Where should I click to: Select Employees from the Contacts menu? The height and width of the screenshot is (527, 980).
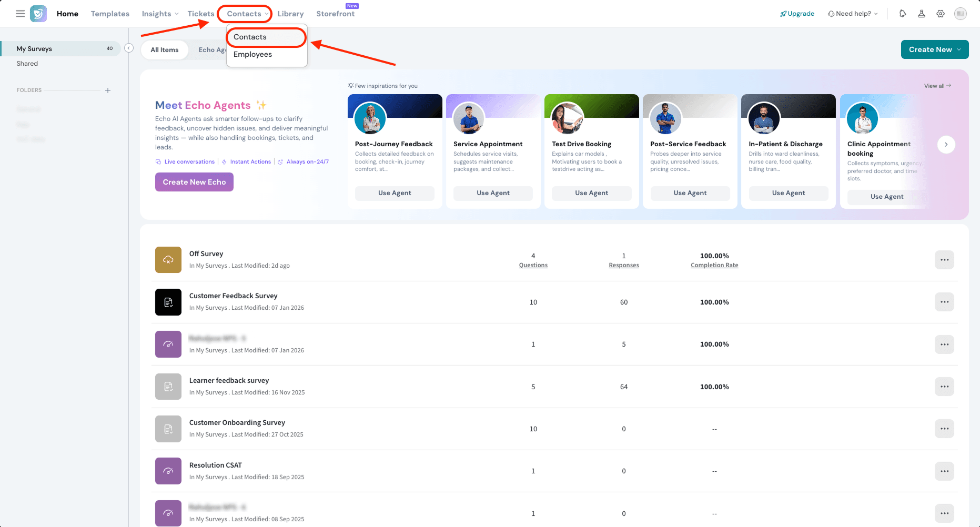tap(252, 55)
